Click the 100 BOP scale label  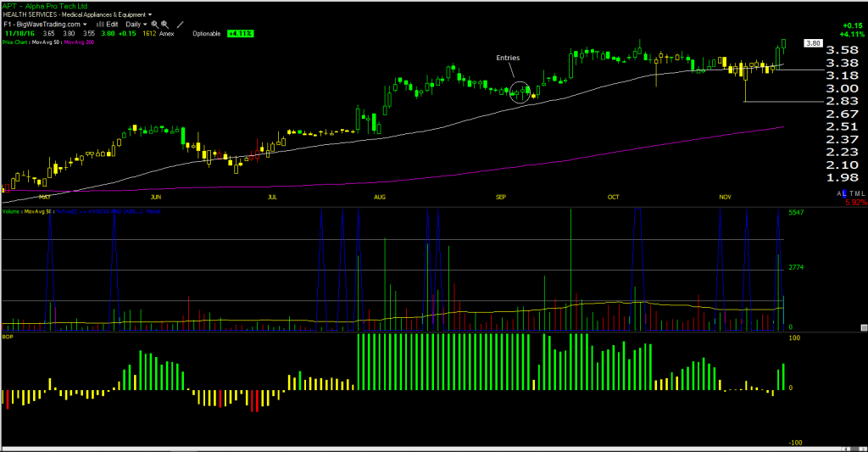coord(794,338)
